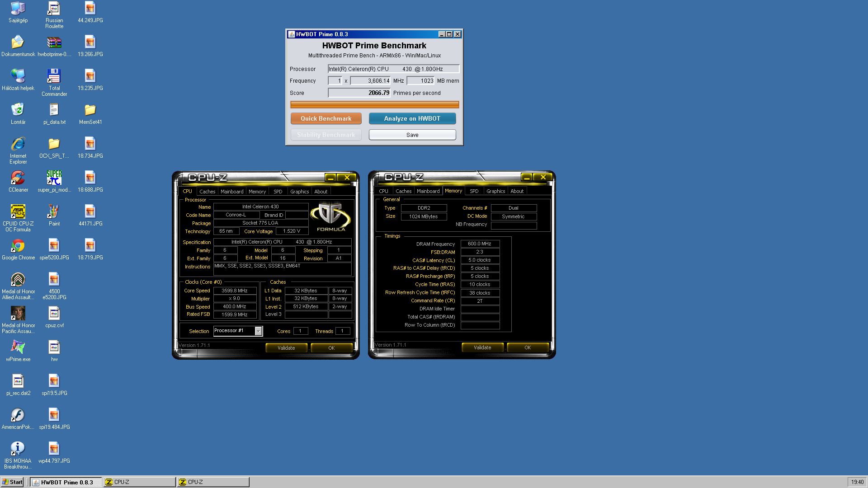Click OK in the right CPU-Z window
Viewport: 868px width, 488px height.
(528, 347)
